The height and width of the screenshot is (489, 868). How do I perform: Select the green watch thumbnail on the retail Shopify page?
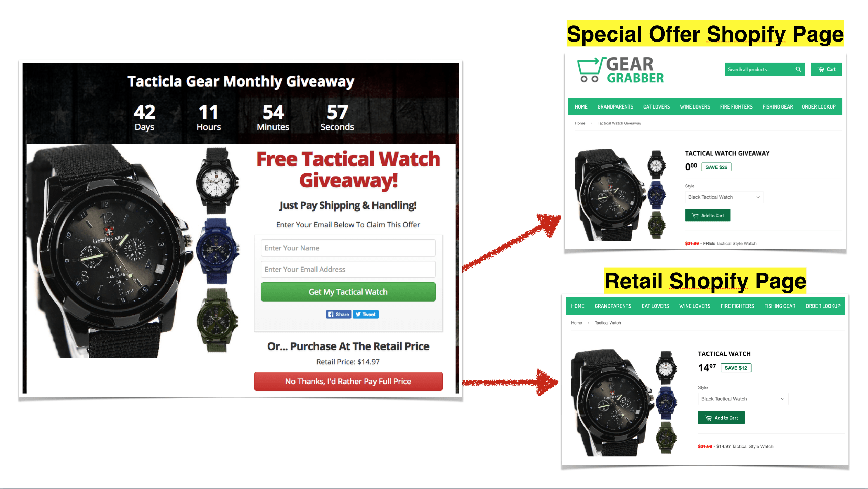pyautogui.click(x=666, y=438)
